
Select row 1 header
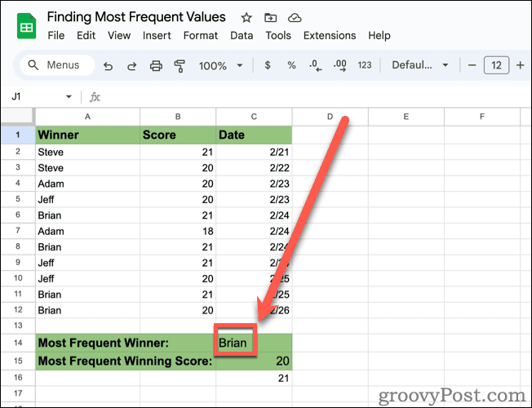click(x=18, y=135)
